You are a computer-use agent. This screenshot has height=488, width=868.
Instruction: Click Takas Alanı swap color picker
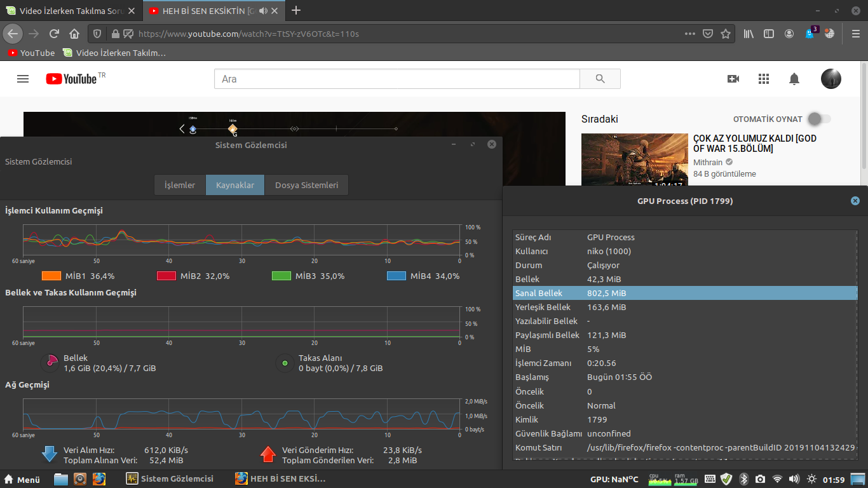285,363
